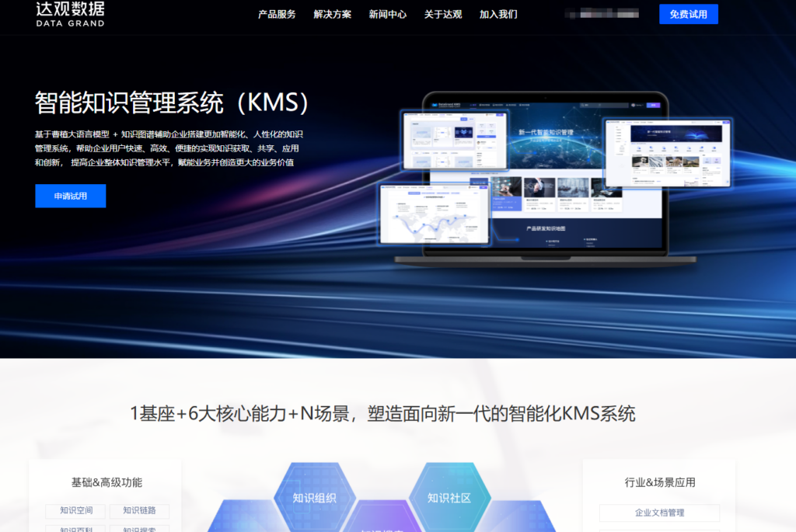
Task: Open the 知识链路 feature link
Action: coord(140,511)
